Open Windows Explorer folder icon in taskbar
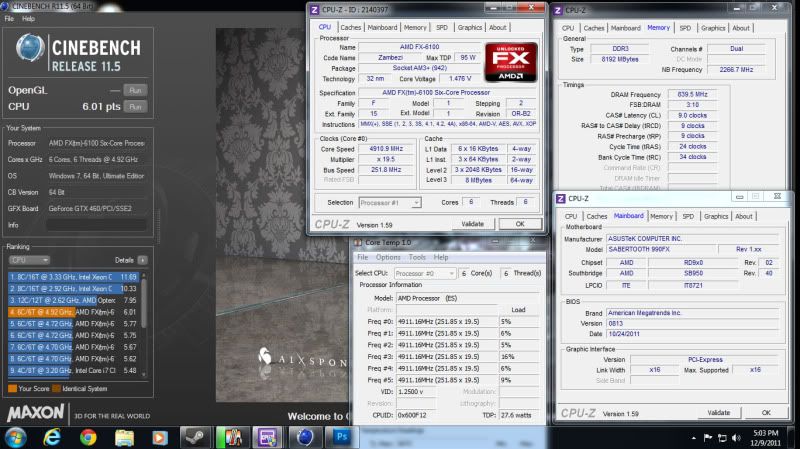The width and height of the screenshot is (800, 449). tap(124, 438)
